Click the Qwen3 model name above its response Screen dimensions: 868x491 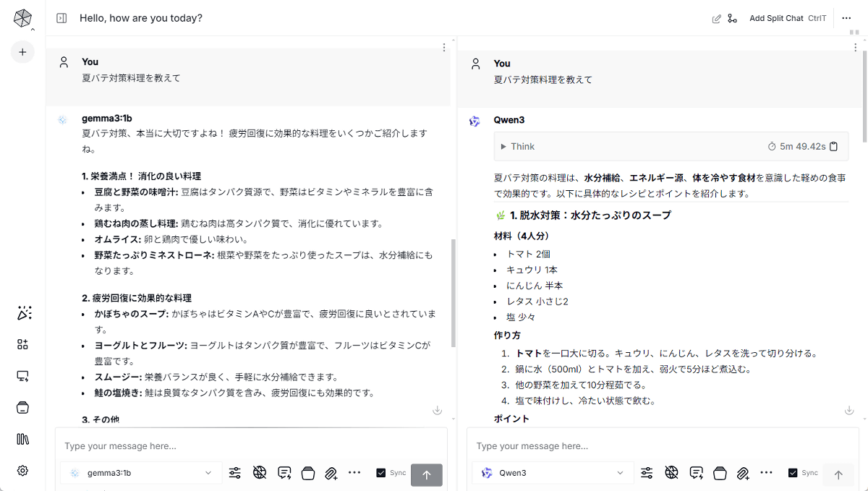[509, 120]
